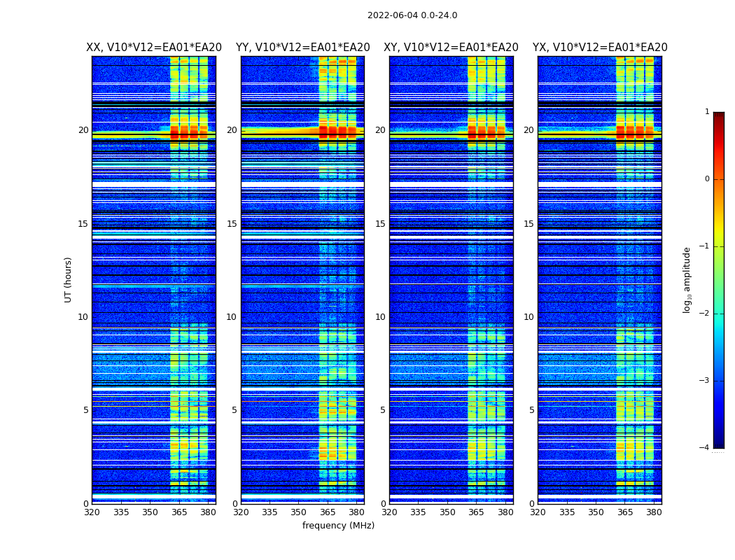Click the colorbar tick label -2
This screenshot has width=735, height=560.
705,314
